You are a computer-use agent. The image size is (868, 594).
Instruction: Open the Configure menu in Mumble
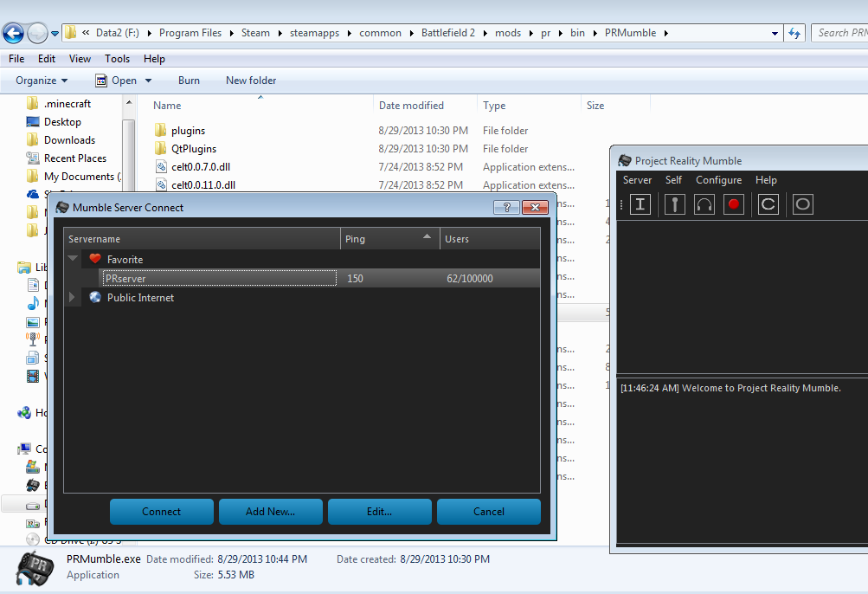[x=718, y=180]
